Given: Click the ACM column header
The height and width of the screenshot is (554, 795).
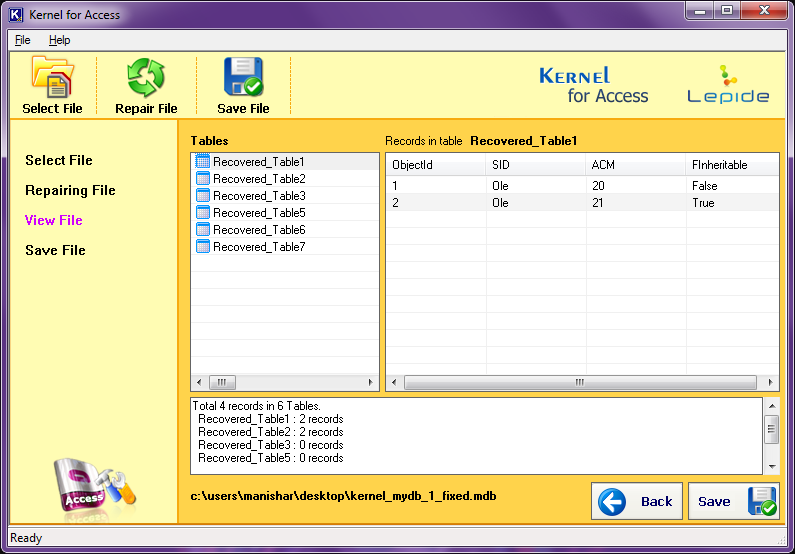Looking at the screenshot, I should 635,165.
